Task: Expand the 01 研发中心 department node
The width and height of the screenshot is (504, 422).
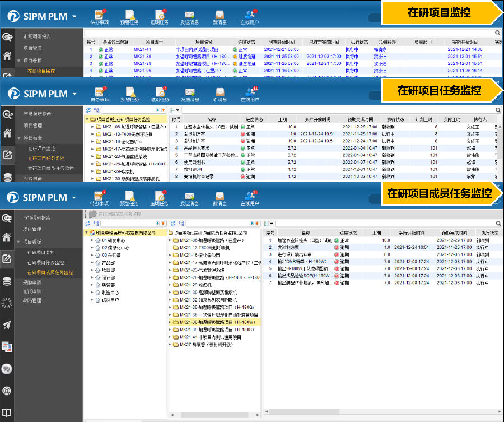Action: [x=92, y=241]
